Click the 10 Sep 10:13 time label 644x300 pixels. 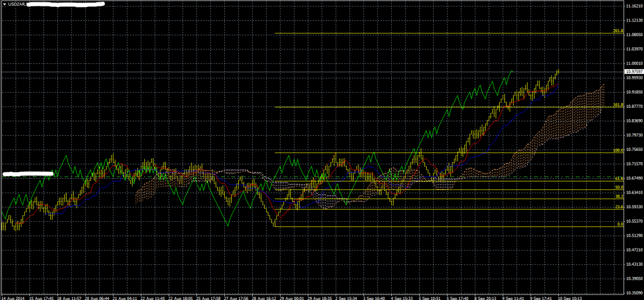pyautogui.click(x=570, y=297)
